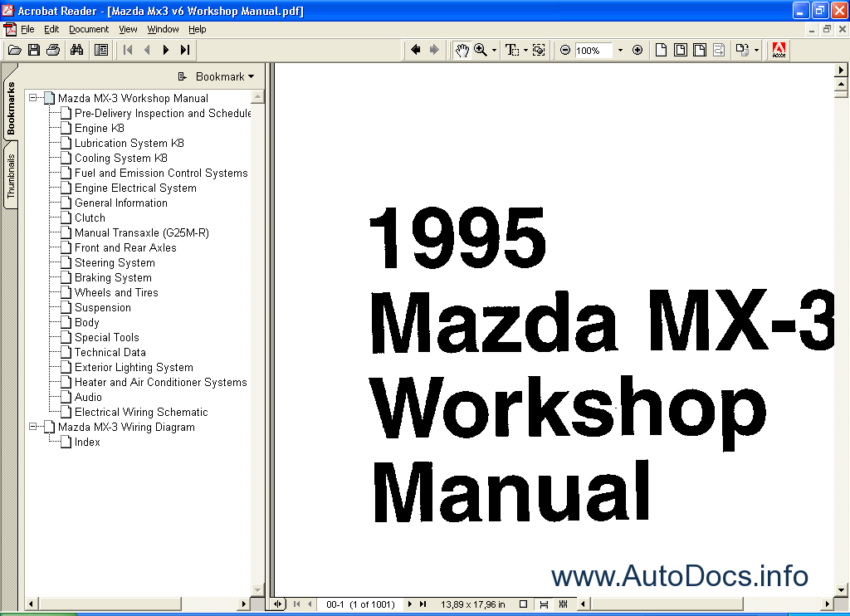This screenshot has width=850, height=616.
Task: Click the document scroll down arrow
Action: click(842, 590)
